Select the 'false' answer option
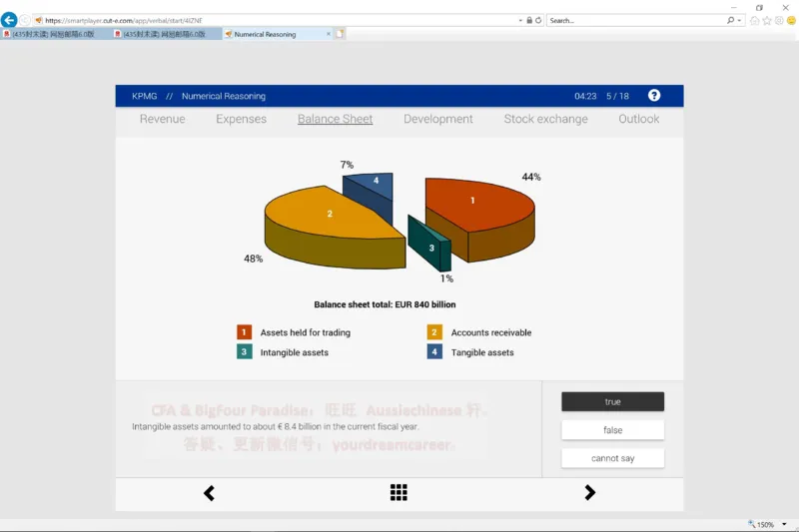The height and width of the screenshot is (532, 799). [612, 430]
